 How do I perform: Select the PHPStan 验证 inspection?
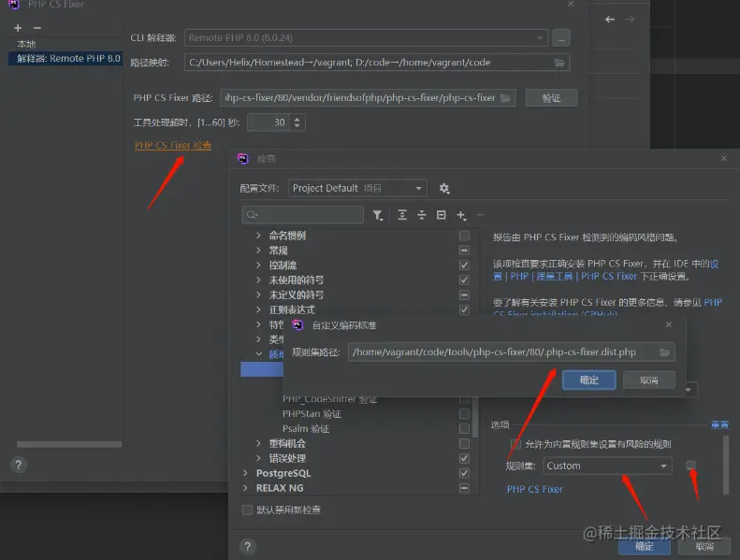point(312,414)
